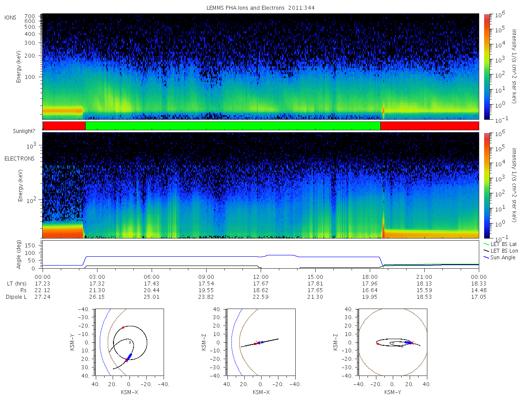Select the ELECTRONS panel label
532x399 pixels.
(x=19, y=158)
